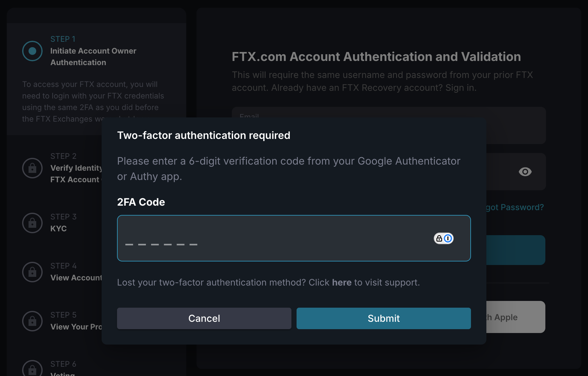This screenshot has width=588, height=376.
Task: Click the Step 4 lock icon
Action: (32, 272)
